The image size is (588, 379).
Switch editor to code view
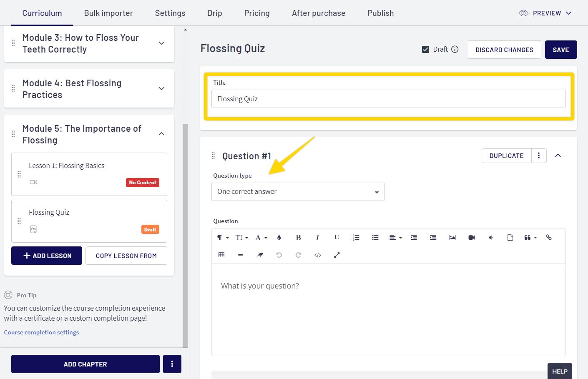[317, 255]
